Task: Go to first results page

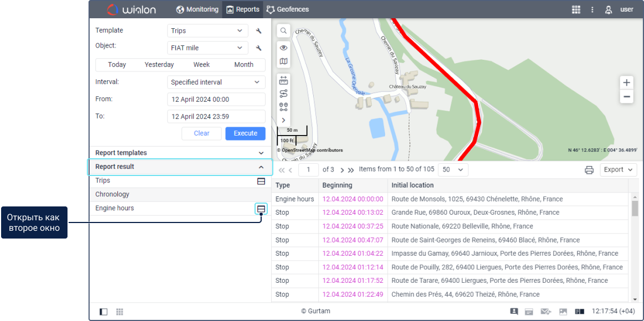Action: 282,170
